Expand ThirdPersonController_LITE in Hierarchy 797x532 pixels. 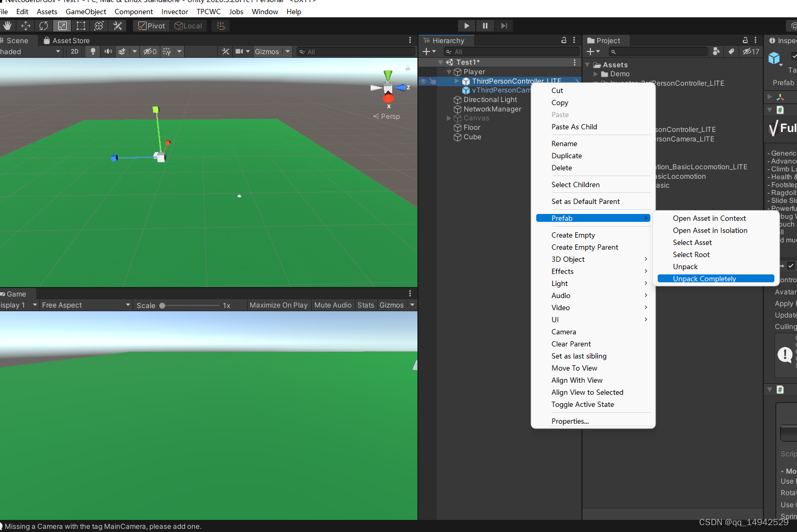(457, 81)
